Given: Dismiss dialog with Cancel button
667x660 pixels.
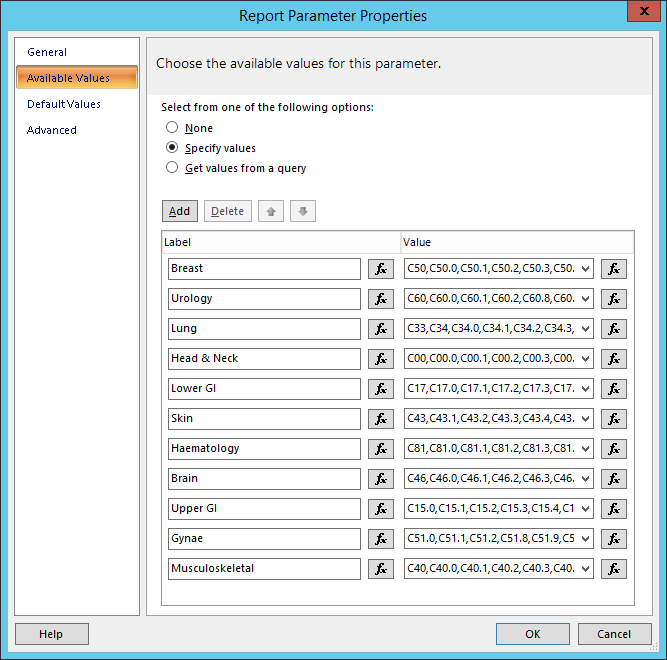Looking at the screenshot, I should [614, 634].
